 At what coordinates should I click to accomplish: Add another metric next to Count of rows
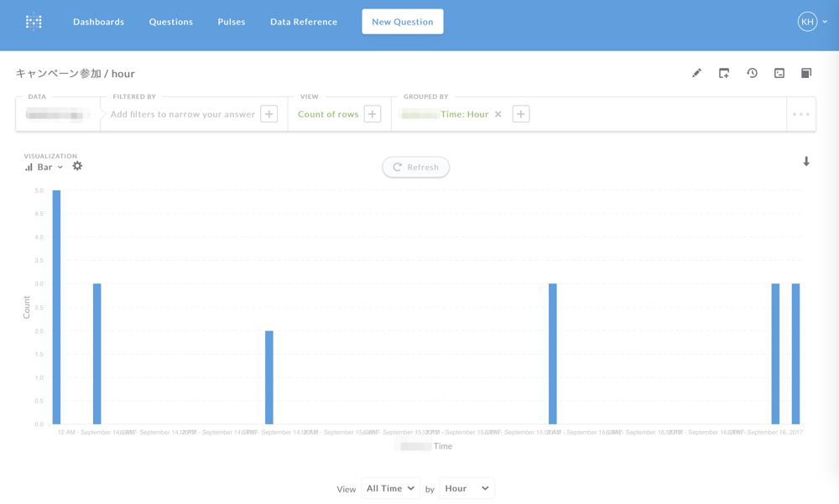tap(373, 114)
